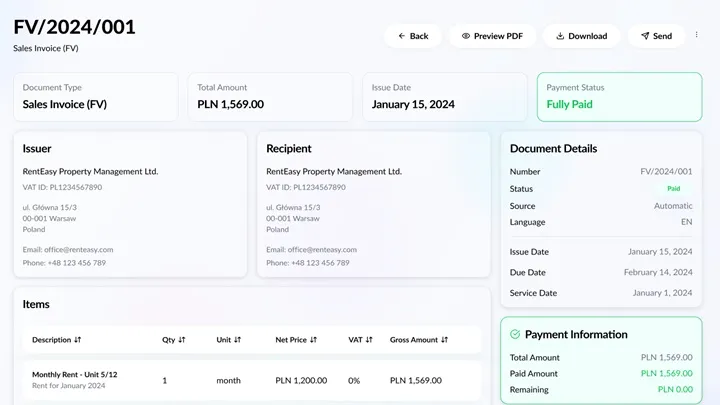This screenshot has width=720, height=405.
Task: Go back using the Back button
Action: pos(413,36)
